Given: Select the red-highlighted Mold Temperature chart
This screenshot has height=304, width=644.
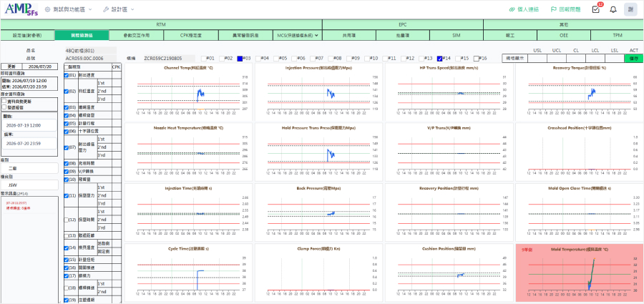Looking at the screenshot, I should [579, 272].
